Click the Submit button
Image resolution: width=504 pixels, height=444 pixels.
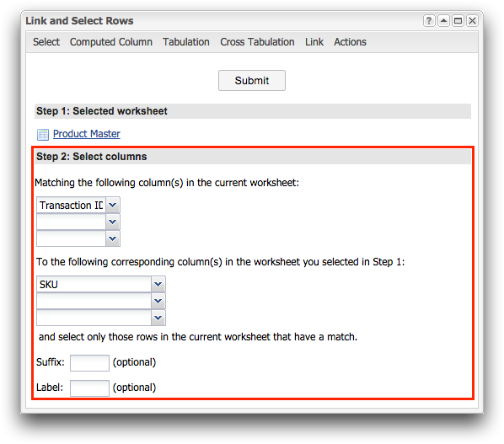252,80
